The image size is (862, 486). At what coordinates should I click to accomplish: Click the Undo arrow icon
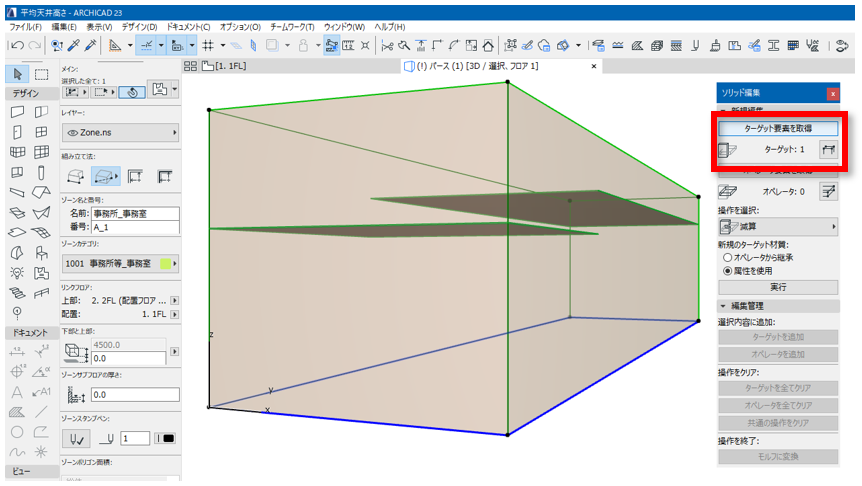coord(16,46)
